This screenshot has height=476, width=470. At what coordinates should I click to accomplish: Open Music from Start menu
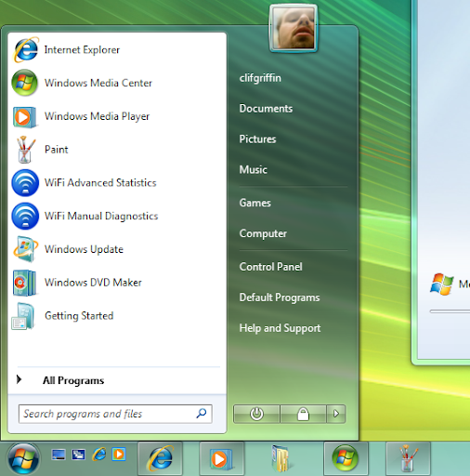pyautogui.click(x=254, y=170)
